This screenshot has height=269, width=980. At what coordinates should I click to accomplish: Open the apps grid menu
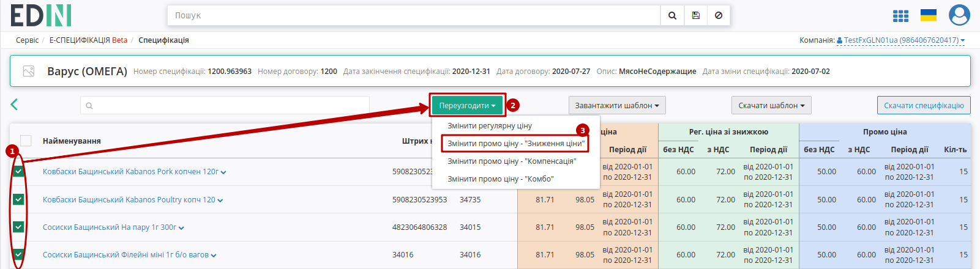pos(900,16)
